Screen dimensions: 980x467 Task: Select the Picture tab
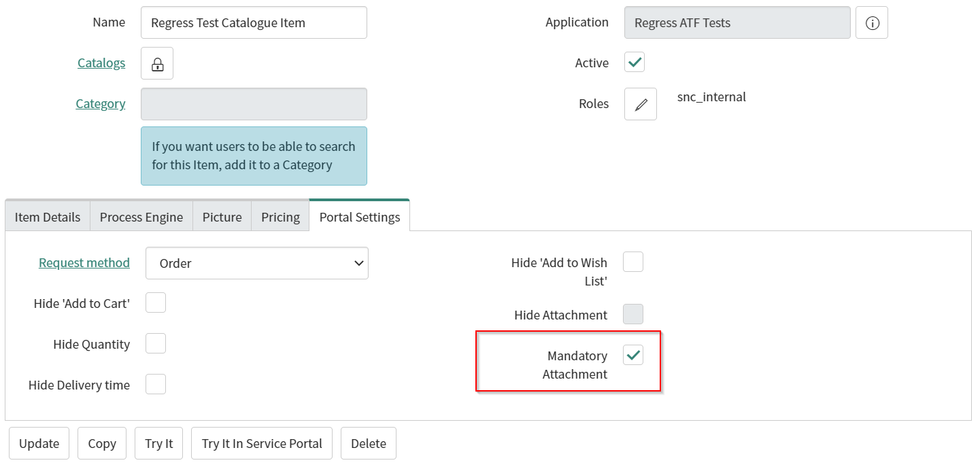[x=222, y=218]
